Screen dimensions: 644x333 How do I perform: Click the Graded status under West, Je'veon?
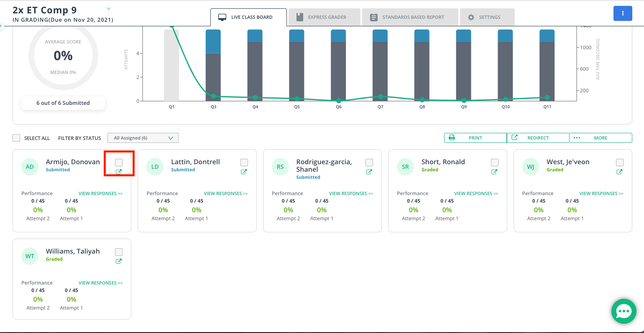[x=555, y=170]
